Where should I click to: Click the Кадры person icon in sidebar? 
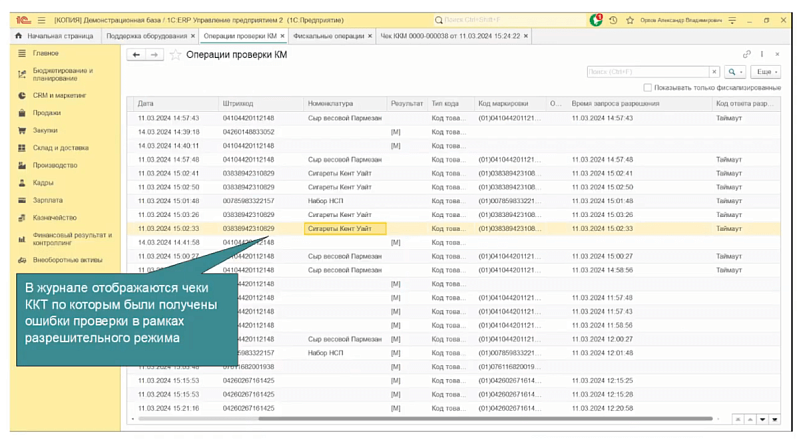(x=22, y=182)
